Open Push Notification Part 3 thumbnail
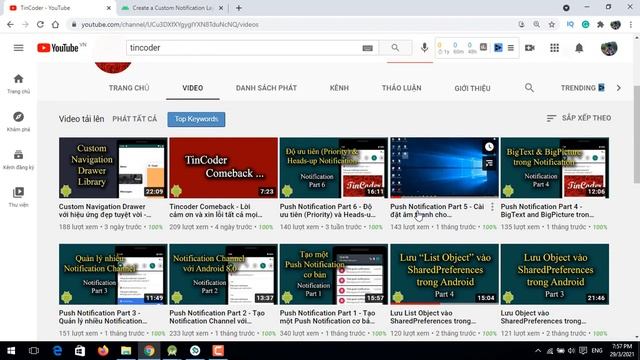Image resolution: width=640 pixels, height=360 pixels. (113, 274)
